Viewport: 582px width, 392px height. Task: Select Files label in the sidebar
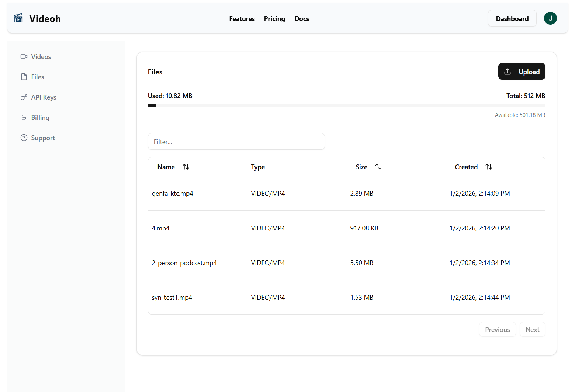tap(38, 77)
